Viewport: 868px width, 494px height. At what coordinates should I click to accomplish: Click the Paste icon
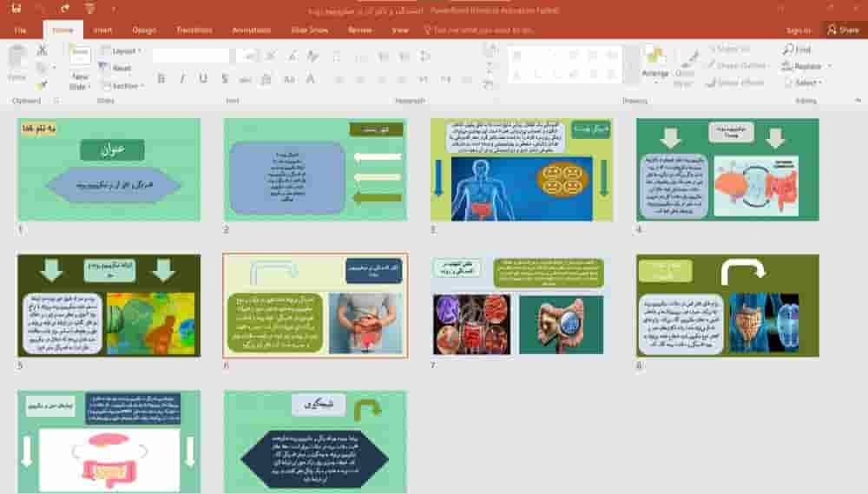17,57
